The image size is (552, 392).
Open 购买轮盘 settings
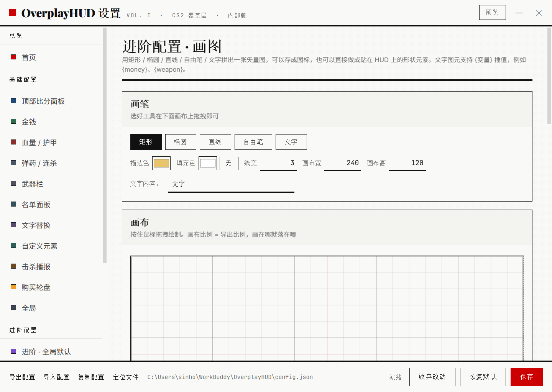(51, 287)
